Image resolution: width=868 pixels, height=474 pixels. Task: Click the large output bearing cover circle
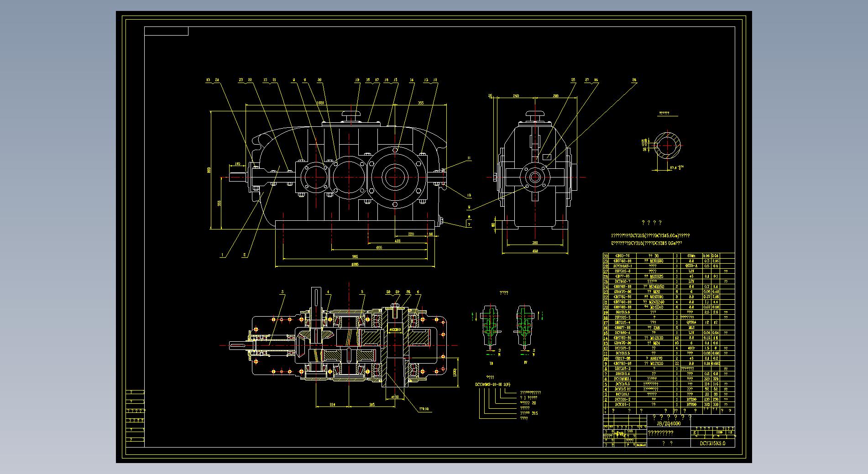tap(395, 177)
